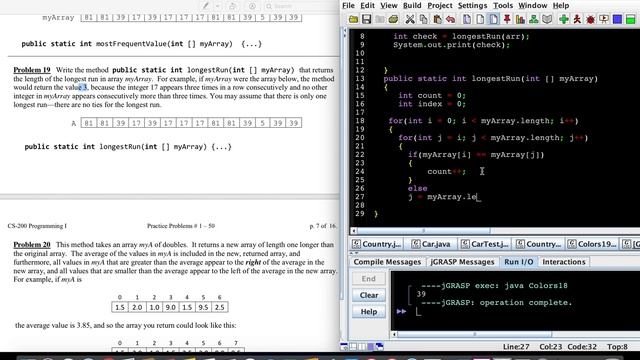Run program with red running man icon

577,19
